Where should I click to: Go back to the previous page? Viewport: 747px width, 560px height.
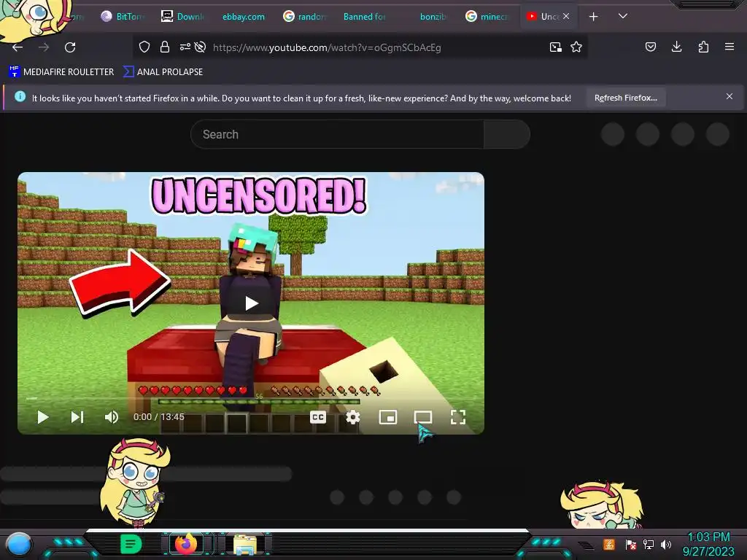pos(18,47)
